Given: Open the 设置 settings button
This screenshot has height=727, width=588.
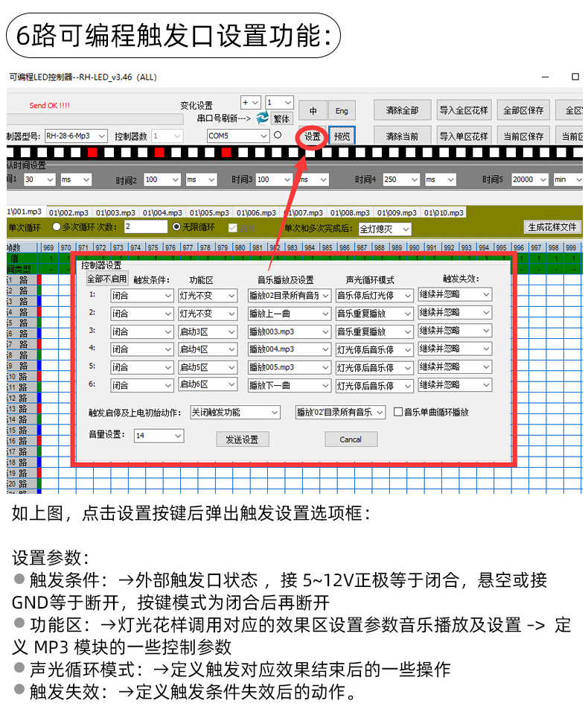Looking at the screenshot, I should point(313,136).
